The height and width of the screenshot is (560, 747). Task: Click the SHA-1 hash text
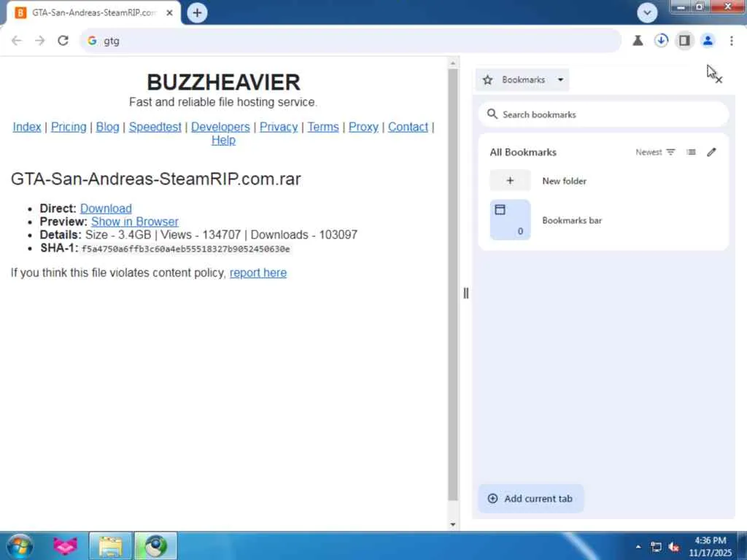point(186,249)
